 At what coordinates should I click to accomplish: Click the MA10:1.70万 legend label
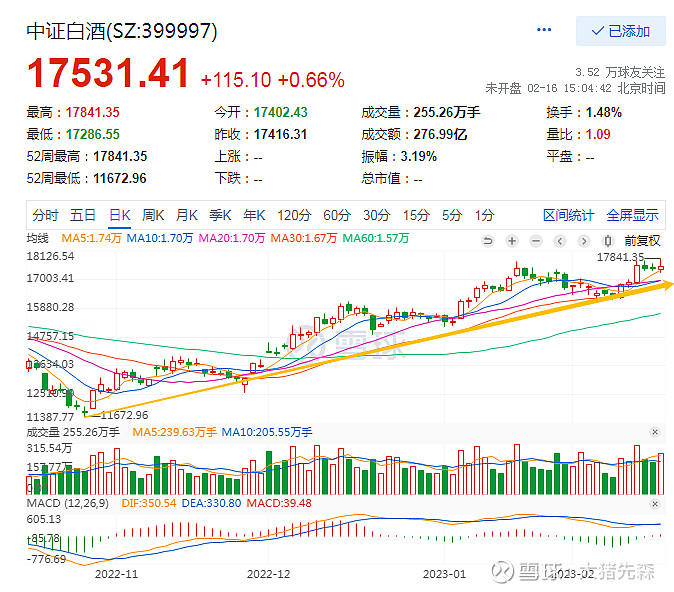click(x=159, y=238)
